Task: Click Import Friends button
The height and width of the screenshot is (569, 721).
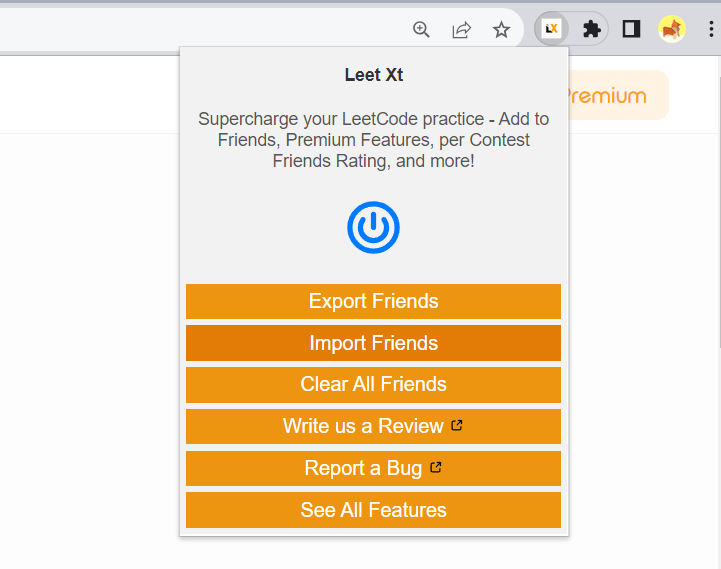Action: (373, 343)
